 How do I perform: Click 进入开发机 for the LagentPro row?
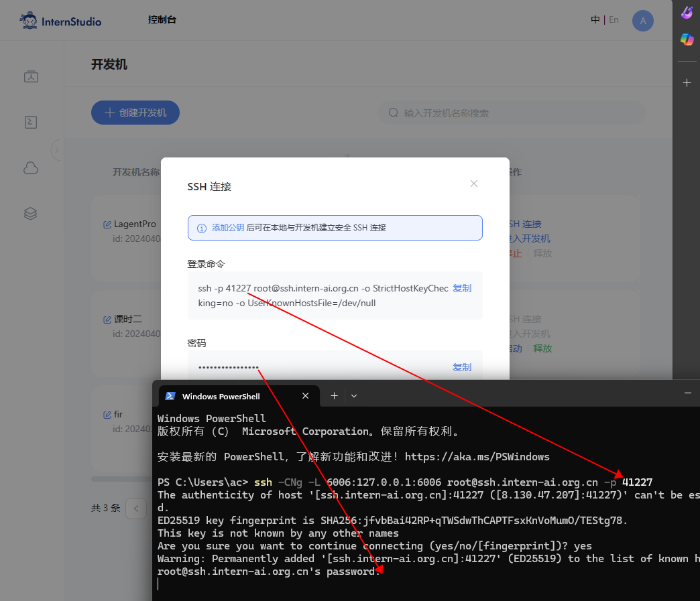click(530, 239)
